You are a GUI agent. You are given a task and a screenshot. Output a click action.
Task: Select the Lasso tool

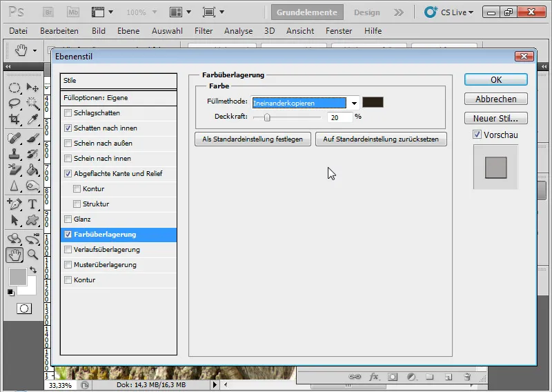pos(14,104)
